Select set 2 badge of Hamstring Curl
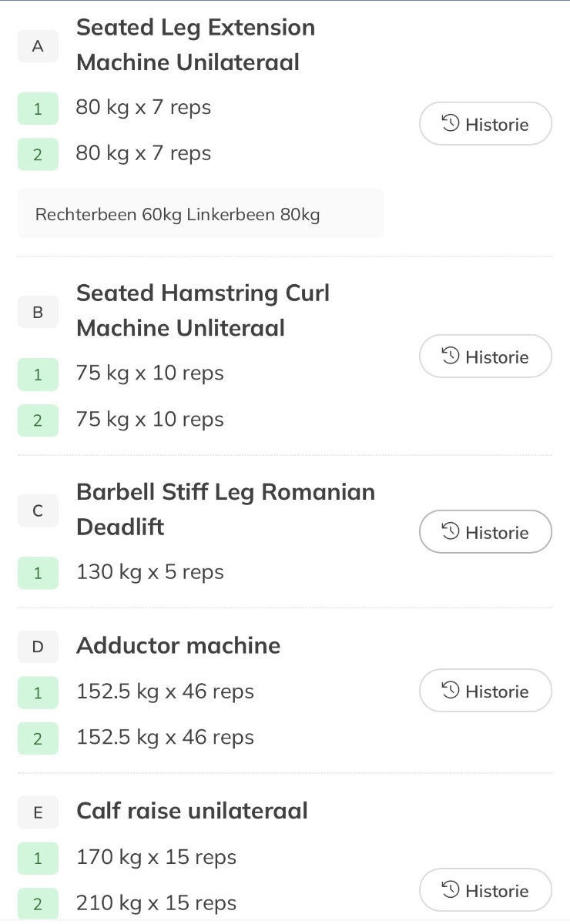570x924 pixels. [x=38, y=420]
